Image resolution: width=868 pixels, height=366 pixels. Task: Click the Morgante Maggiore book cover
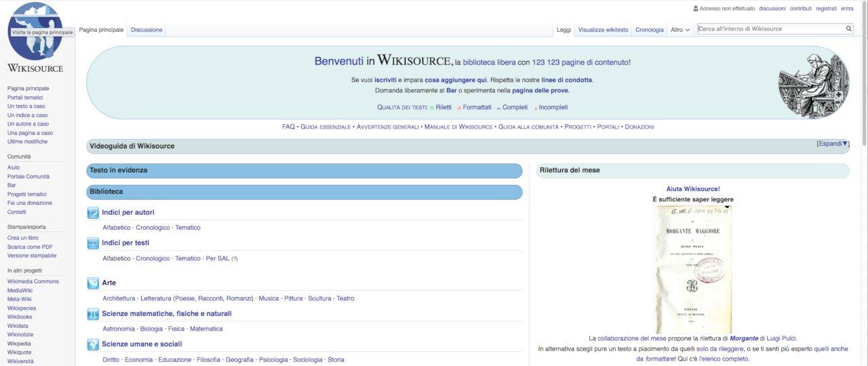point(692,269)
